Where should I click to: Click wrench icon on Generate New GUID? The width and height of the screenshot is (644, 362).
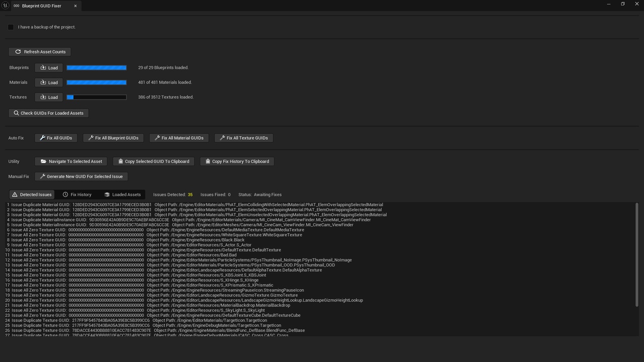coord(42,176)
